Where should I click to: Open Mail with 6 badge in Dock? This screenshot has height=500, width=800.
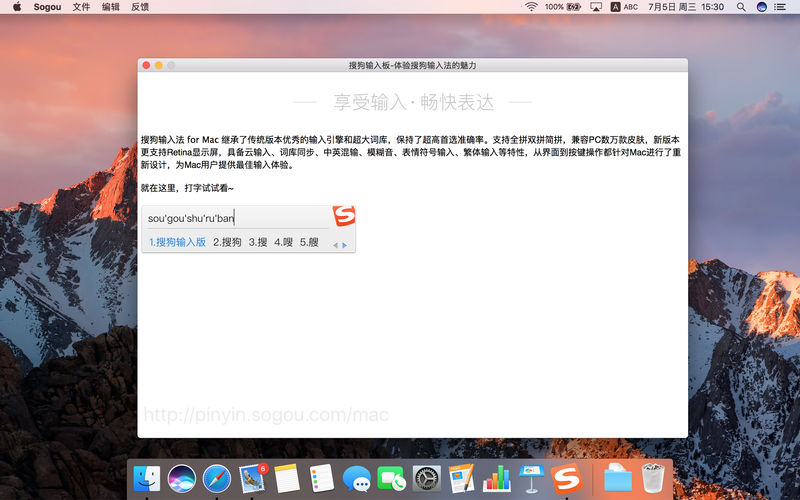click(252, 479)
